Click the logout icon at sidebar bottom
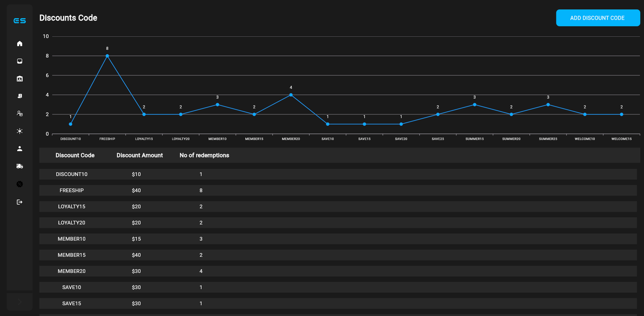The height and width of the screenshot is (316, 644). click(x=20, y=202)
